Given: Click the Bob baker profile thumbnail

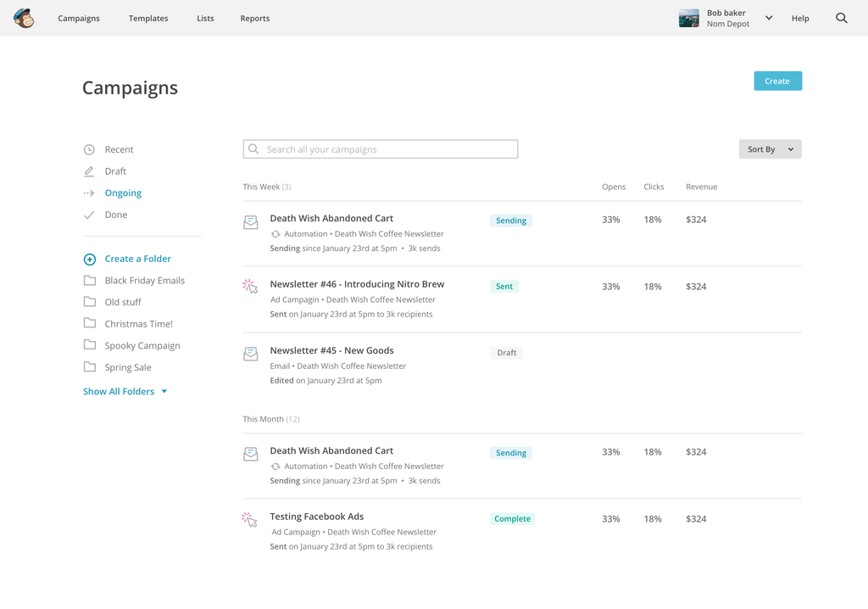Looking at the screenshot, I should [688, 19].
